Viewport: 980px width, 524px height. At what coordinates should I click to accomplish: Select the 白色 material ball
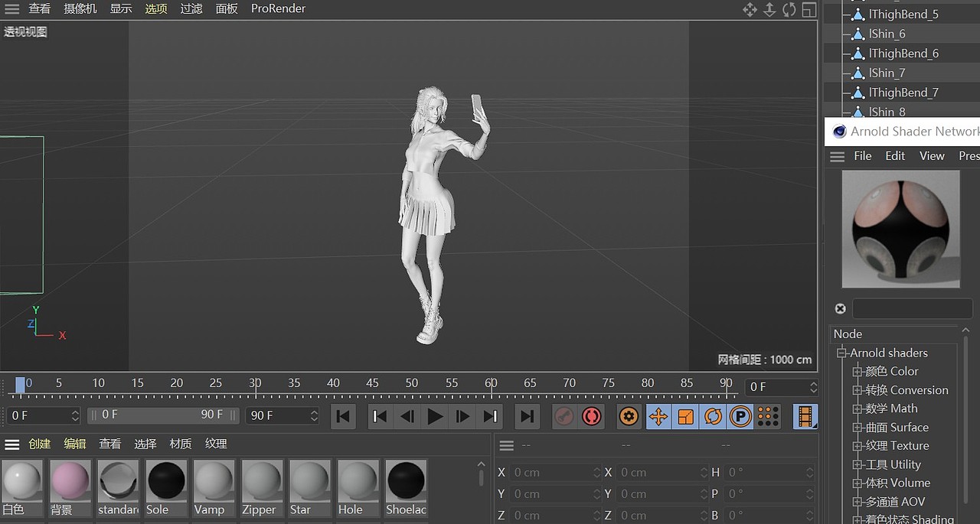(22, 487)
